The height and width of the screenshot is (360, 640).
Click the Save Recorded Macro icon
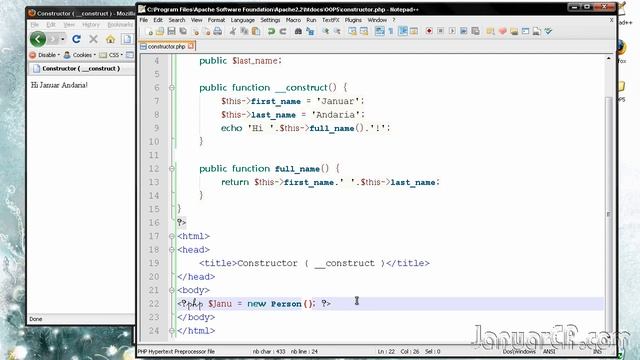tap(475, 31)
